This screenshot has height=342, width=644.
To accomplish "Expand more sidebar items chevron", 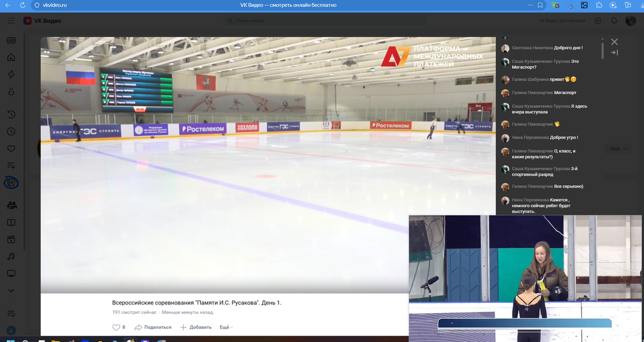I will click(x=11, y=290).
